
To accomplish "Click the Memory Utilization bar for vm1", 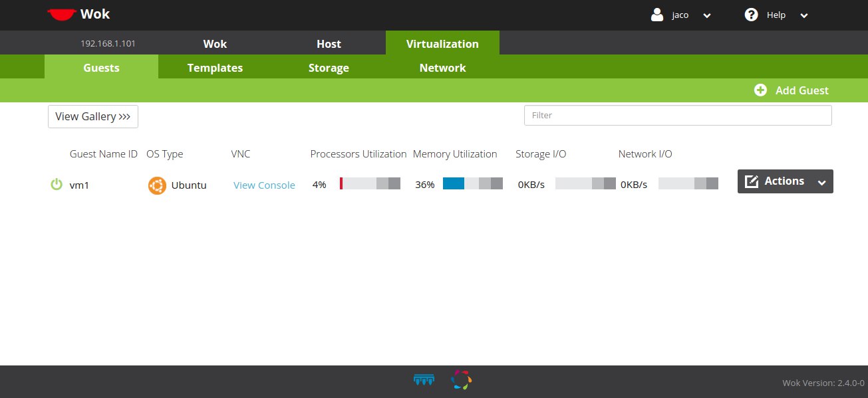I will point(473,184).
